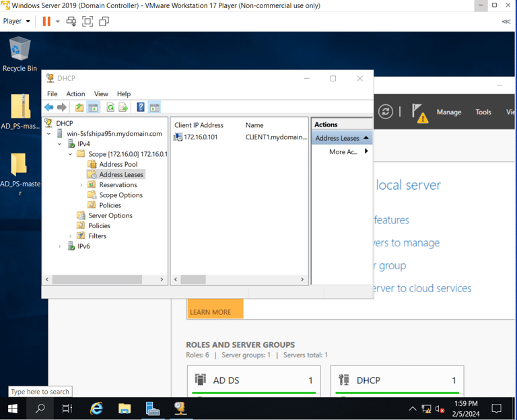Click the Back arrow in DHCP toolbar
This screenshot has width=517, height=420.
coord(48,107)
